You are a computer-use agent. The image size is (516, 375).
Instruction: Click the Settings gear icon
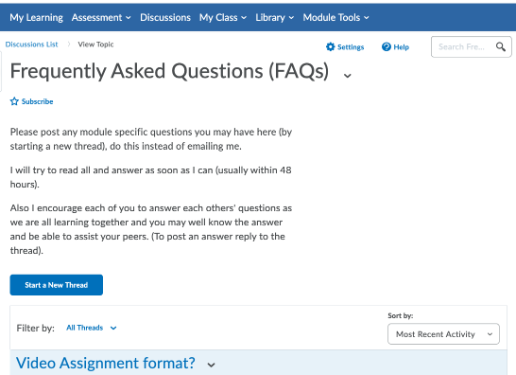click(x=330, y=47)
